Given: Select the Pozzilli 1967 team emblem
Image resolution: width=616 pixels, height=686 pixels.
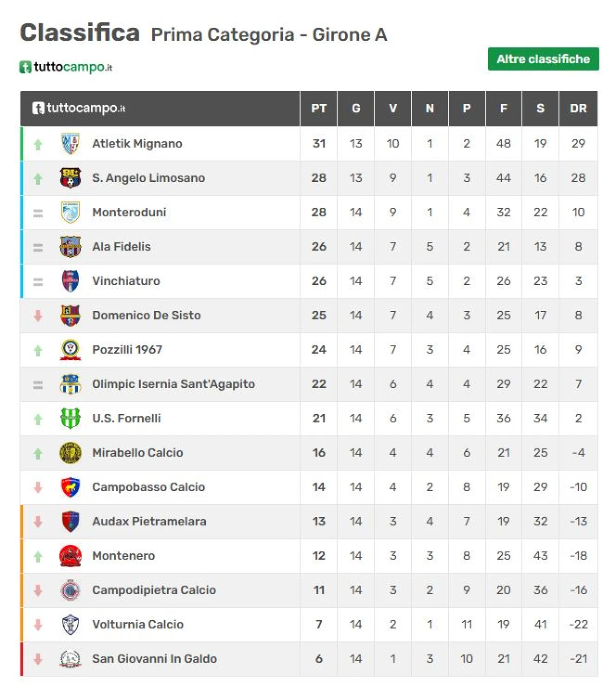Looking at the screenshot, I should click(x=70, y=349).
